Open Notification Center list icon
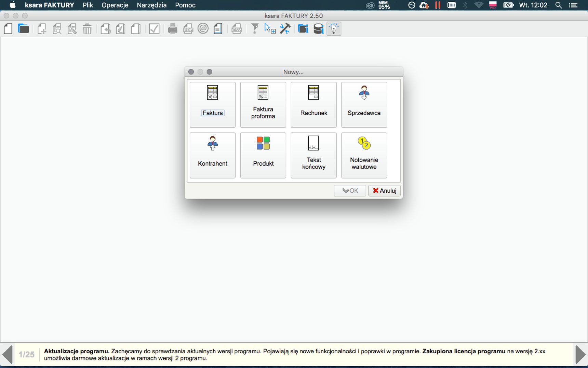 pyautogui.click(x=573, y=5)
